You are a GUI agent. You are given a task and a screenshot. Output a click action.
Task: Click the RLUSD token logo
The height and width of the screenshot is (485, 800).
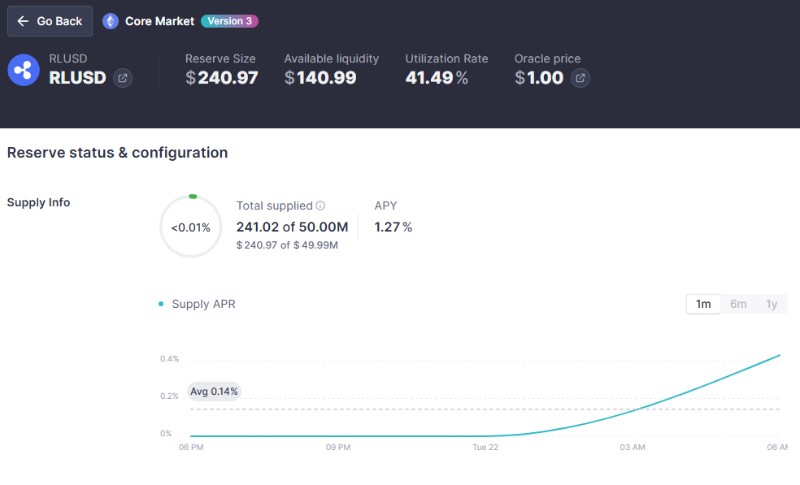[x=23, y=69]
